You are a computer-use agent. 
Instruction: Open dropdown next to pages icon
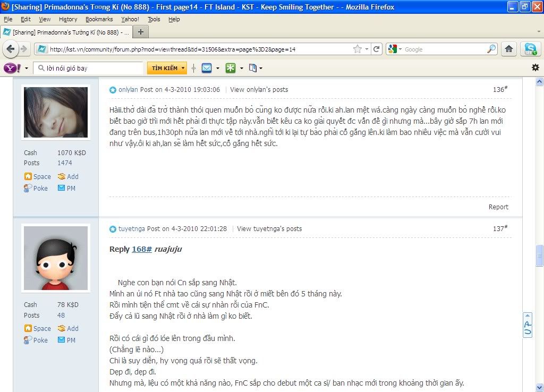point(261,69)
